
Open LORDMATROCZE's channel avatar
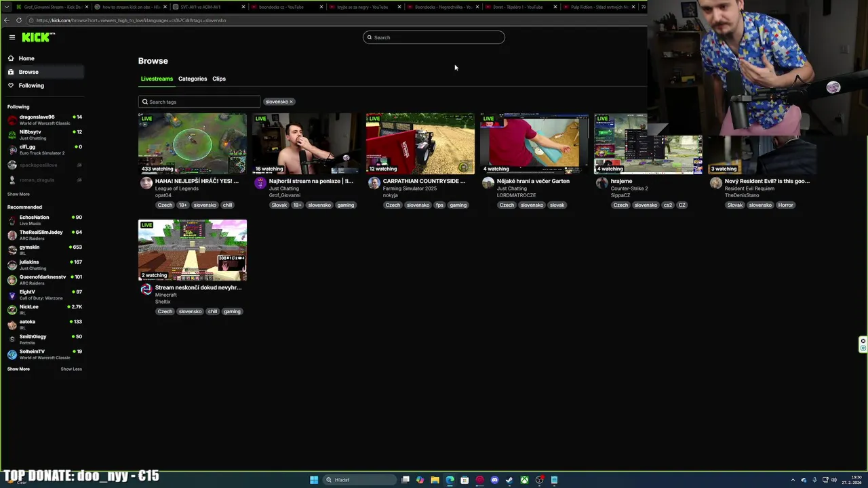[488, 183]
